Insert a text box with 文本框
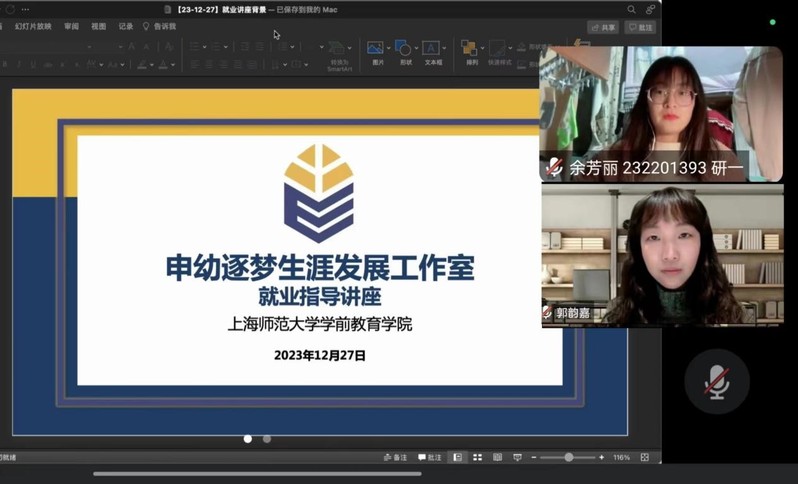Screen dimensions: 798x484 pyautogui.click(x=431, y=48)
